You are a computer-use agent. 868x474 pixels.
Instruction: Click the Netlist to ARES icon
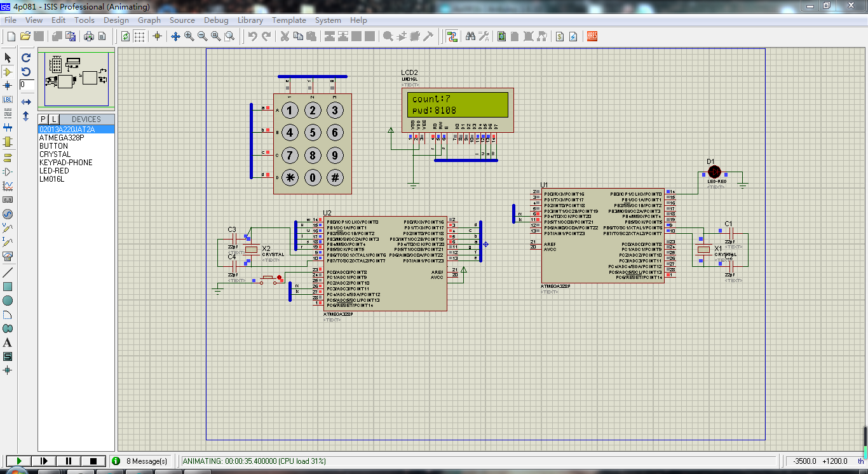(x=592, y=36)
